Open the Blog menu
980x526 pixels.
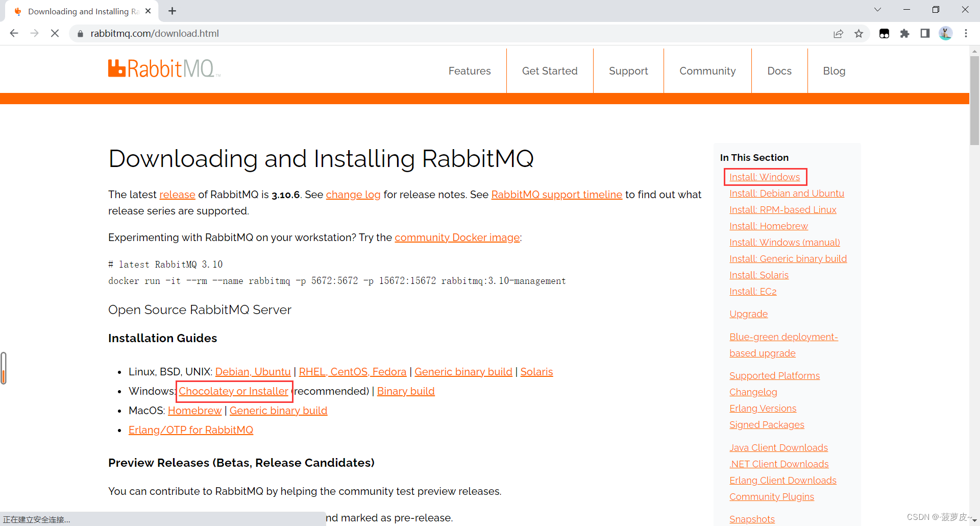point(834,71)
